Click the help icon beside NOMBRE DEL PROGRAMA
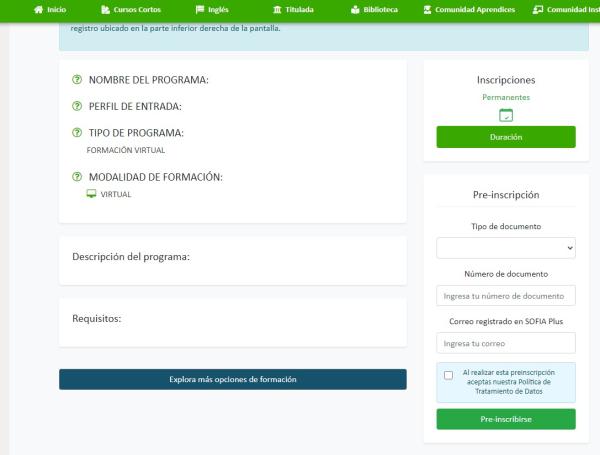600x455 pixels. (x=77, y=79)
